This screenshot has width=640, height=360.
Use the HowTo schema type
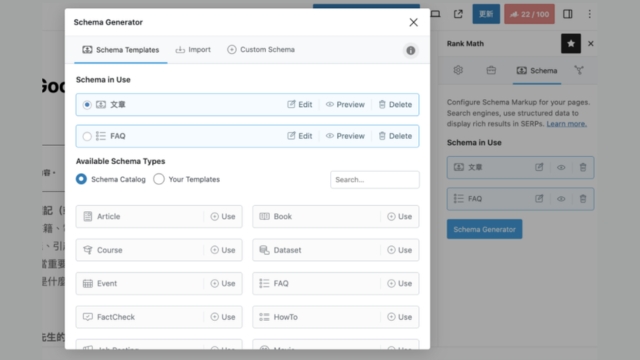(400, 317)
